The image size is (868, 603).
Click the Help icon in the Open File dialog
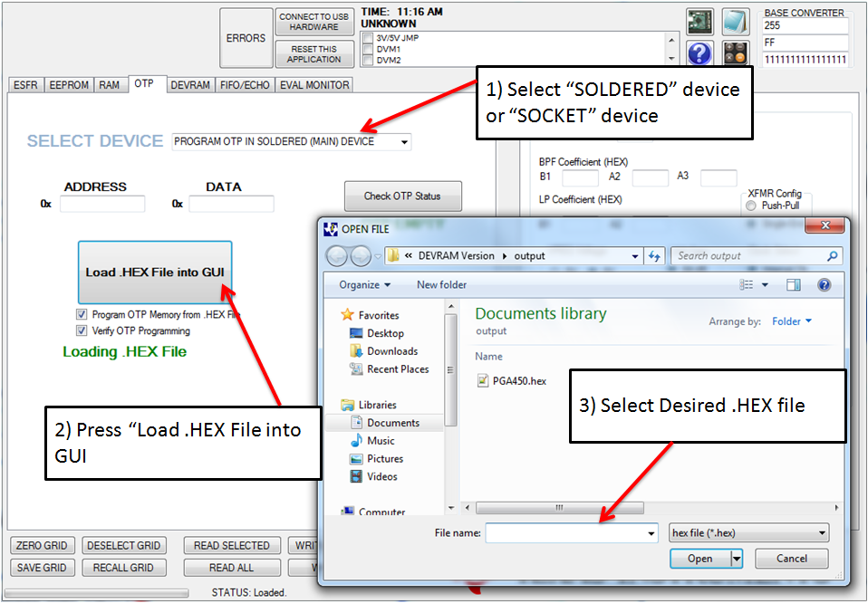pyautogui.click(x=824, y=284)
